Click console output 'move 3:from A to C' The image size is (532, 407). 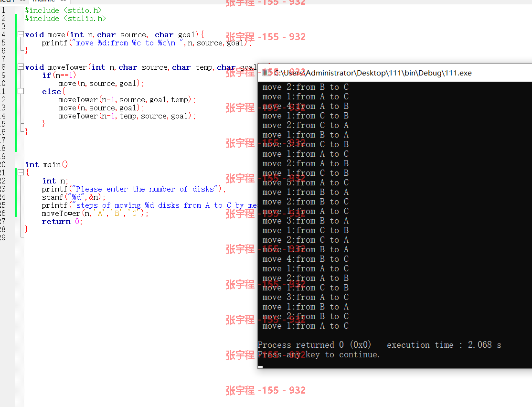pos(305,297)
